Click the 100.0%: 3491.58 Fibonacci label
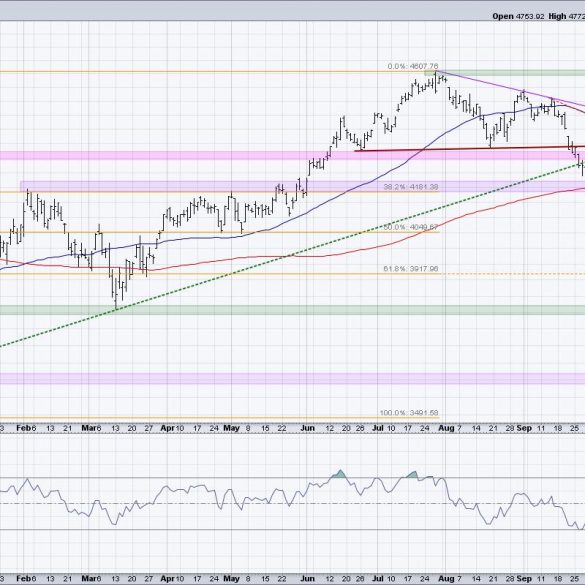Viewport: 585px width, 585px height. pyautogui.click(x=409, y=413)
